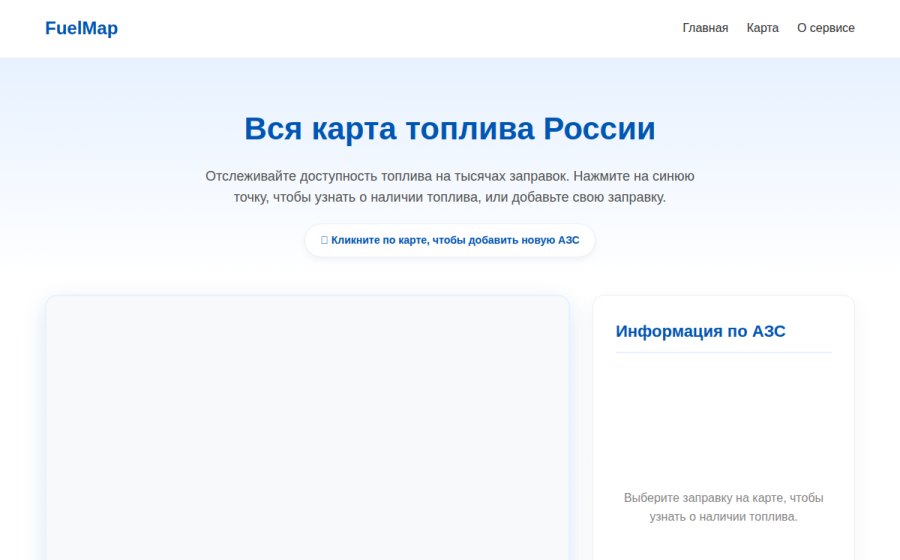Image resolution: width=900 pixels, height=560 pixels.
Task: Go to the Карта nav link
Action: tap(762, 28)
